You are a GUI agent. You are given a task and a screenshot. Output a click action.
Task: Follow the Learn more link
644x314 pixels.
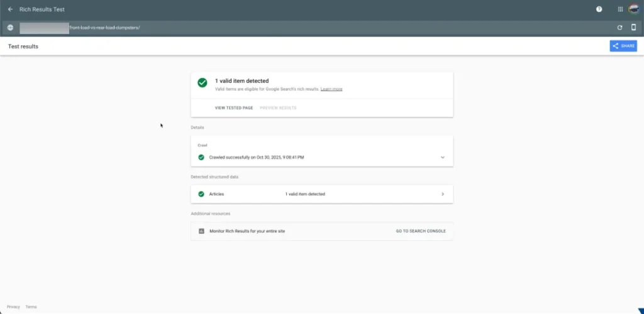(x=331, y=89)
